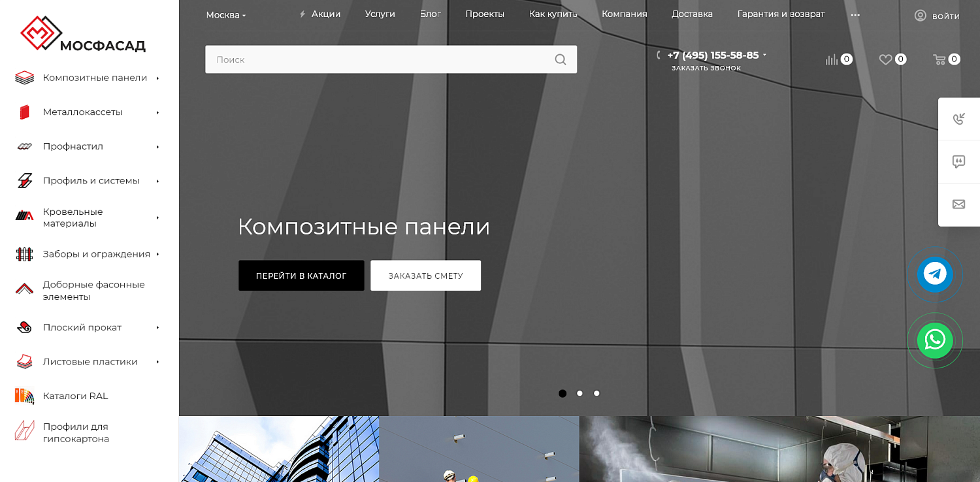Image resolution: width=980 pixels, height=482 pixels.
Task: Click the Кровельные материалы icon
Action: click(x=24, y=216)
